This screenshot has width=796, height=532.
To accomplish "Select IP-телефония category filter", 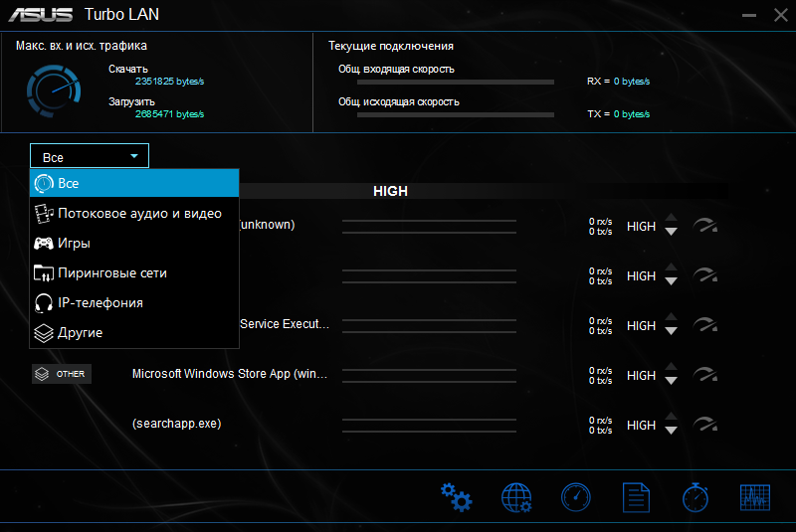I will click(134, 302).
